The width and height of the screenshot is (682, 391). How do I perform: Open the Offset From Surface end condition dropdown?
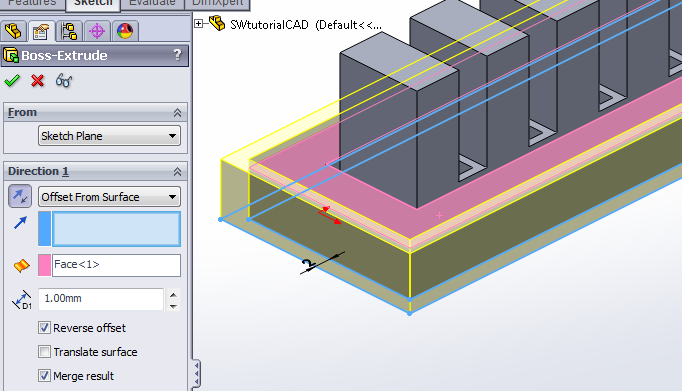[109, 197]
